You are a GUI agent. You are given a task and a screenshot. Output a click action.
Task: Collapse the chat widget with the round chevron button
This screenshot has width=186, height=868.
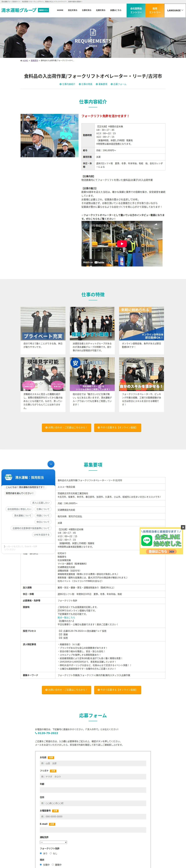point(51,464)
